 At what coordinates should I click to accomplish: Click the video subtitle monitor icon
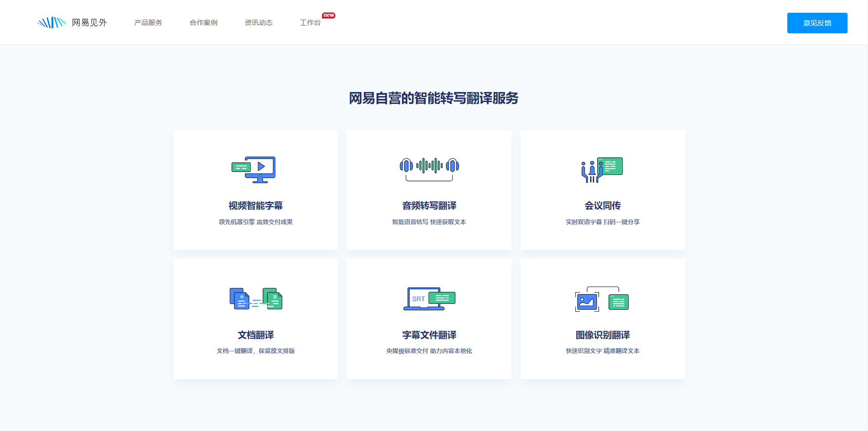254,169
